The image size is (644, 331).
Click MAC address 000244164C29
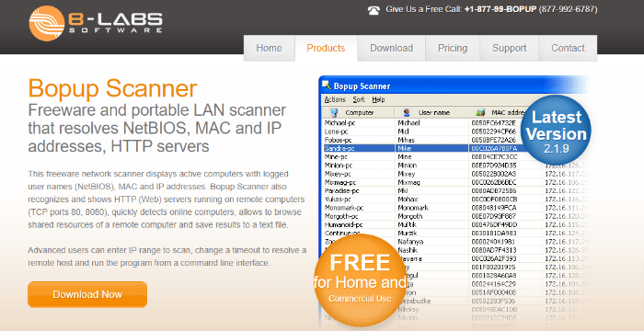[x=493, y=284]
